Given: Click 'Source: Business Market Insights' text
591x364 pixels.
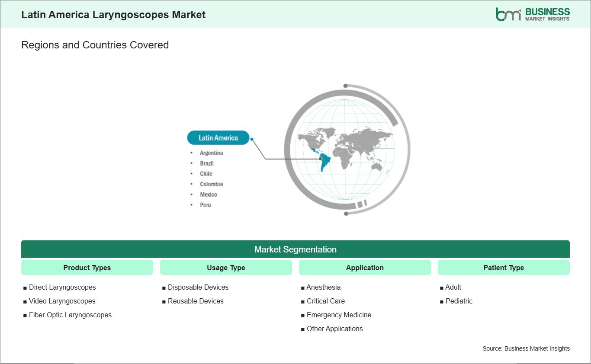Looking at the screenshot, I should tap(526, 348).
